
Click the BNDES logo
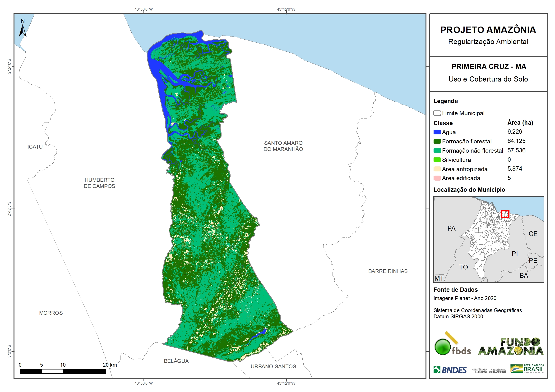tap(450, 370)
